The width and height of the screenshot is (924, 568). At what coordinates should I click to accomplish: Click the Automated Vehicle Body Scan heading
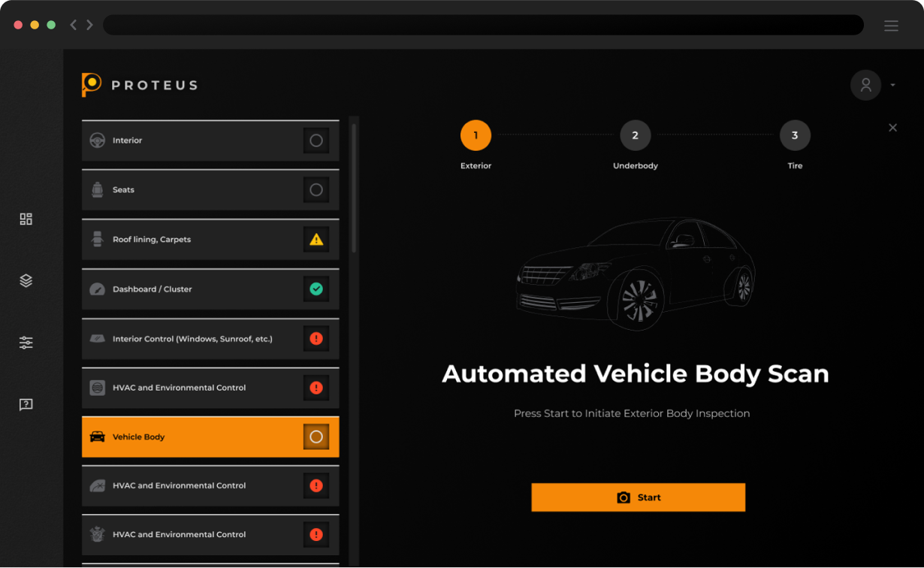click(636, 373)
